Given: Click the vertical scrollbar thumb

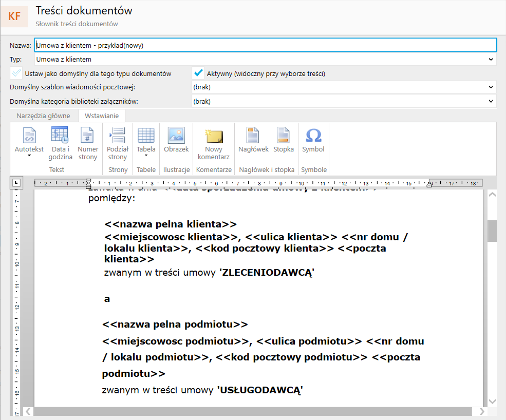Looking at the screenshot, I should tap(492, 231).
